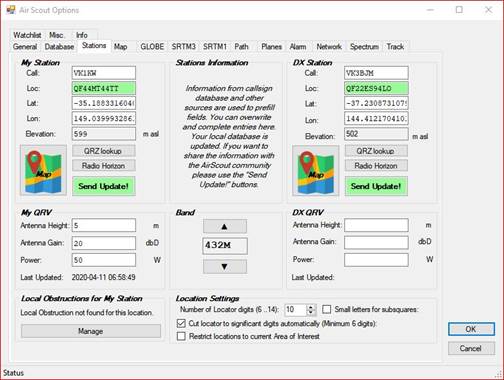This screenshot has height=380, width=504.
Task: Click My QRV Antenna Height field
Action: (x=104, y=225)
